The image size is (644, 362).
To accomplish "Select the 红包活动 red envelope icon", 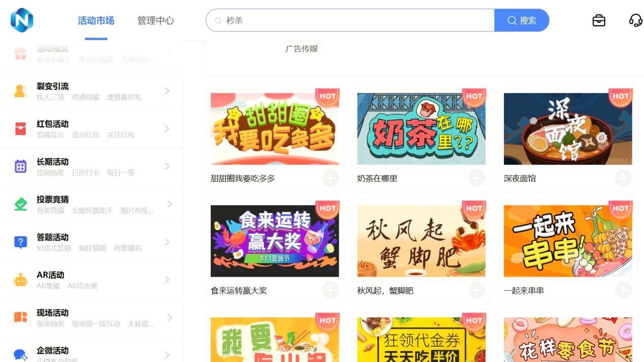I will pos(20,129).
